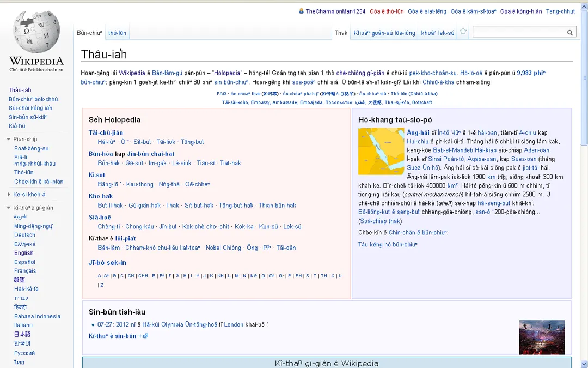Open Sûi-chāi kéng ia̍h random page
Viewport: 588px width, 368px height.
pyautogui.click(x=30, y=108)
